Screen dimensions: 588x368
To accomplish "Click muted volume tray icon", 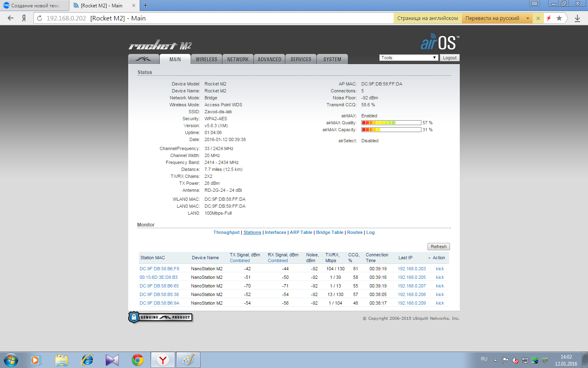I will point(515,360).
